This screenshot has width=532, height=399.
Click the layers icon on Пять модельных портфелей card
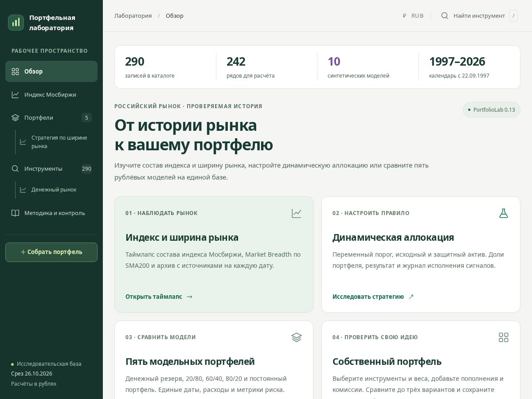click(297, 337)
